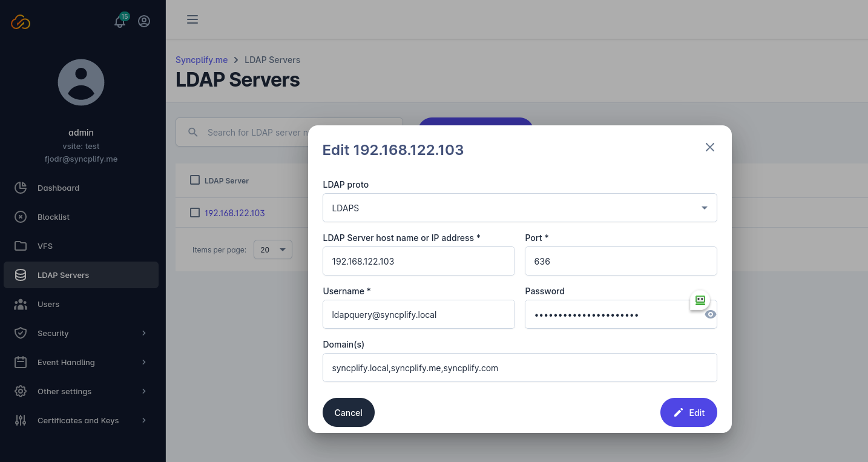Click the Other settings gear icon

point(21,391)
